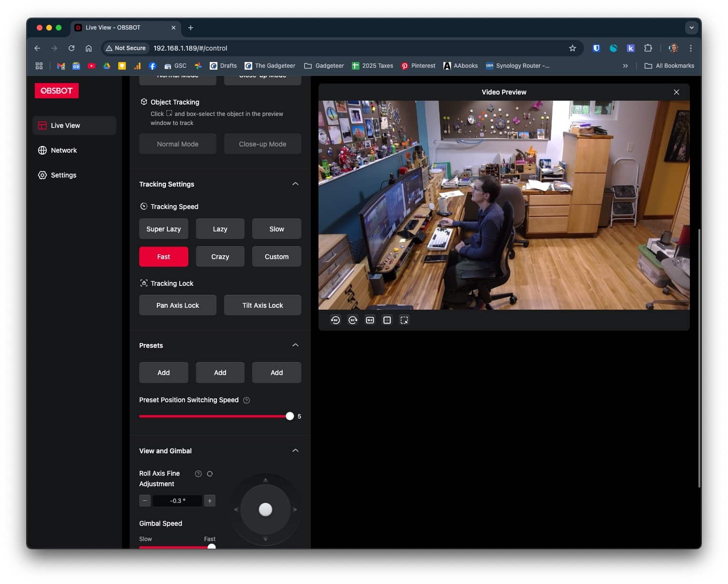This screenshot has width=728, height=584.
Task: Rotate the video preview 90° counterclockwise
Action: pyautogui.click(x=335, y=320)
